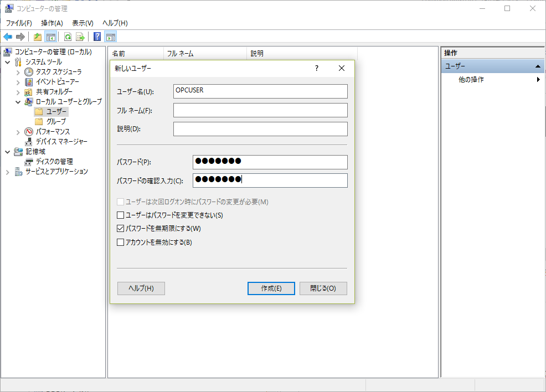Image resolution: width=546 pixels, height=392 pixels.
Task: Uncheck パスワードを無期限にする option
Action: [x=120, y=229]
